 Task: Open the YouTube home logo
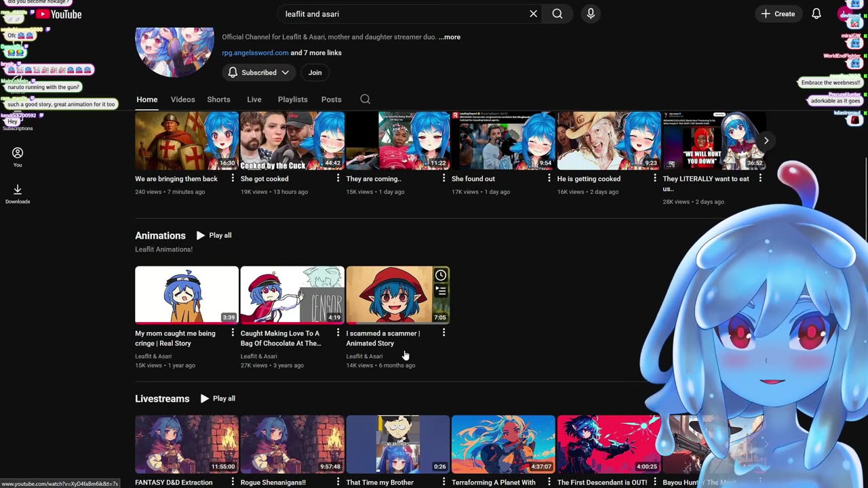point(58,14)
